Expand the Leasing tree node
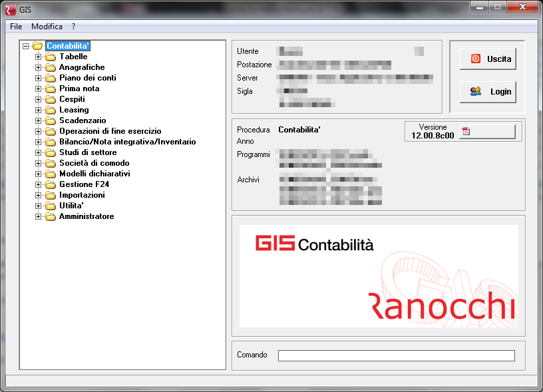 pyautogui.click(x=38, y=110)
